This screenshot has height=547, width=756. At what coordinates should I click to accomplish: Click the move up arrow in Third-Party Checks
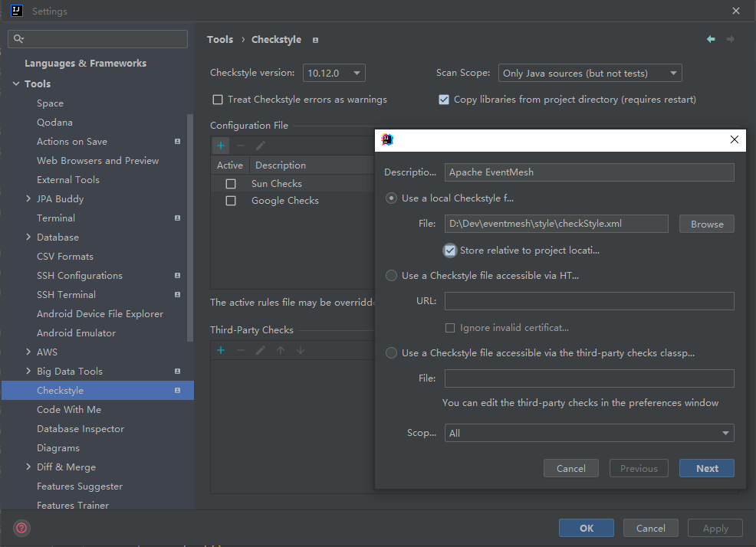[281, 350]
